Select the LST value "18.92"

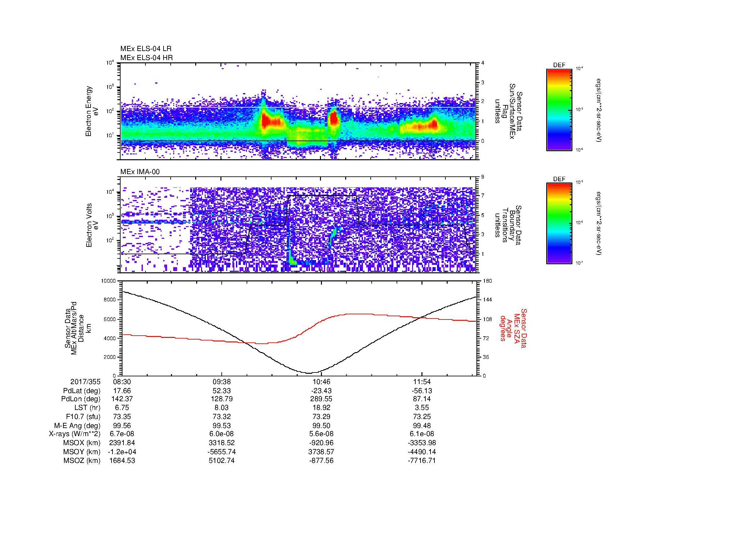322,408
